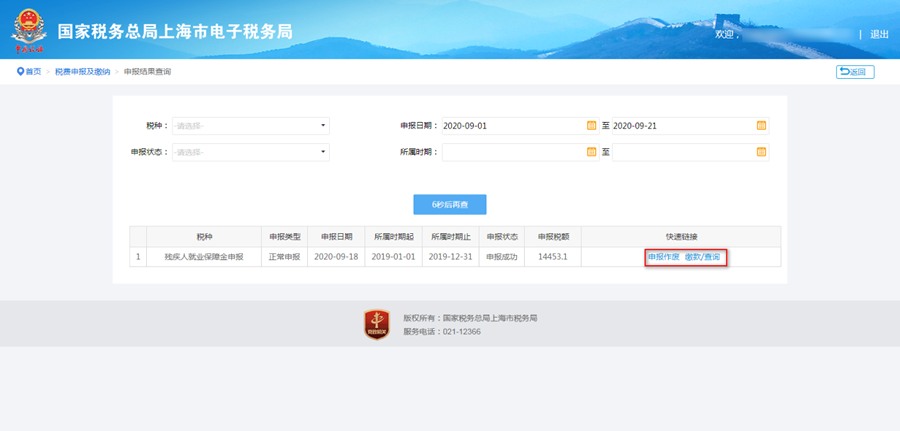This screenshot has width=900, height=431.
Task: Open the 缴款/查询 link in the table row
Action: click(x=702, y=257)
